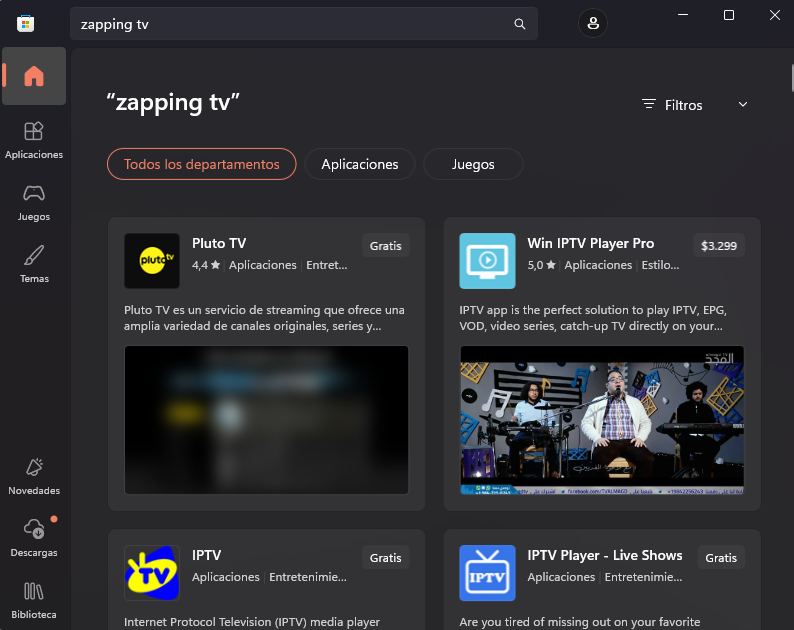Image resolution: width=794 pixels, height=630 pixels.
Task: Click the Win IPTV Player Pro icon
Action: click(x=487, y=261)
